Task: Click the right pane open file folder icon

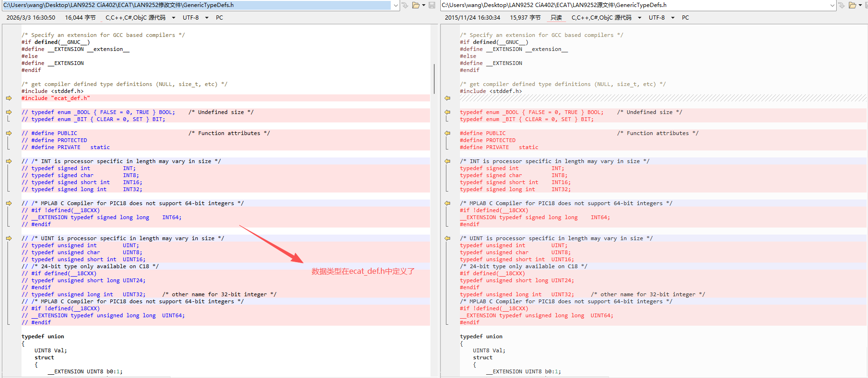Action: click(853, 5)
